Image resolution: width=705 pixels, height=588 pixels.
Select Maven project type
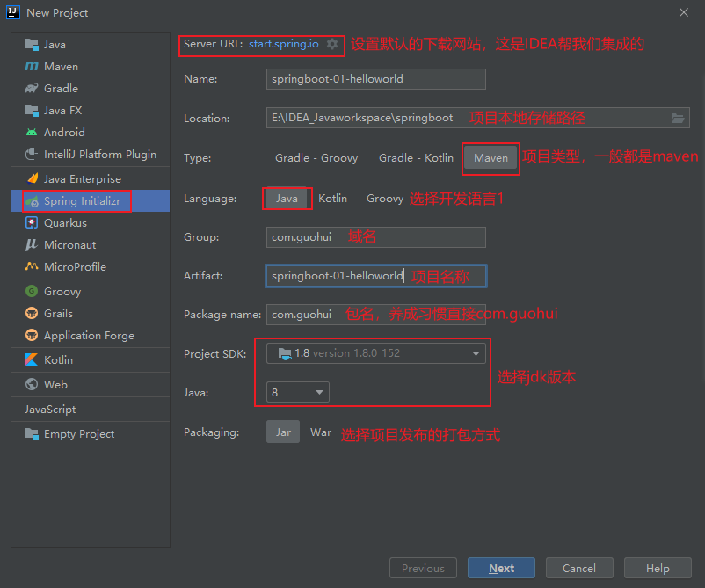(491, 158)
